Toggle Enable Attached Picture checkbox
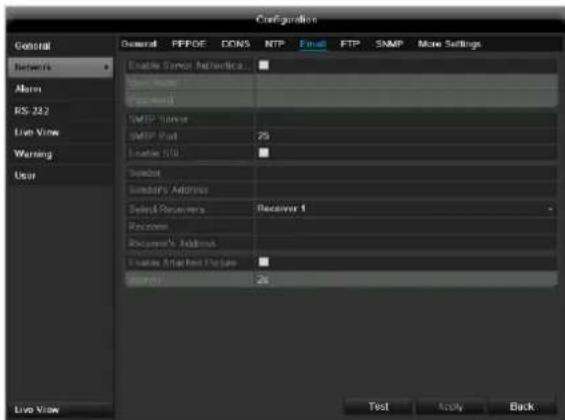 click(x=264, y=262)
